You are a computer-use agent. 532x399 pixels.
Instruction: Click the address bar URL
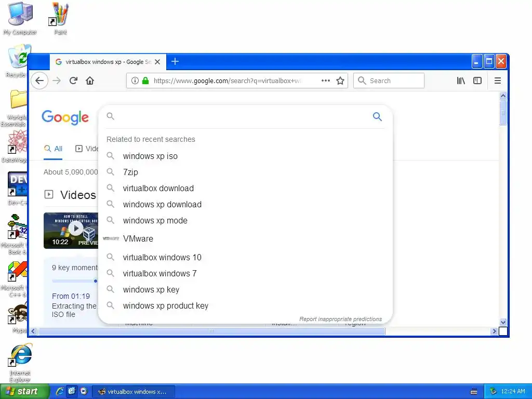tap(228, 81)
